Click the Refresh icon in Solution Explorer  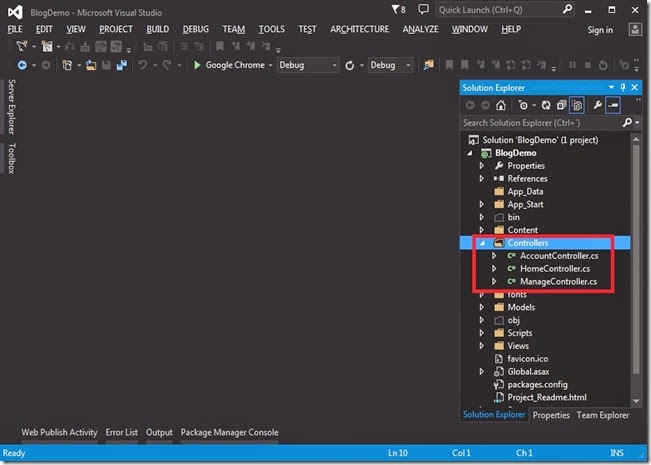[x=546, y=105]
